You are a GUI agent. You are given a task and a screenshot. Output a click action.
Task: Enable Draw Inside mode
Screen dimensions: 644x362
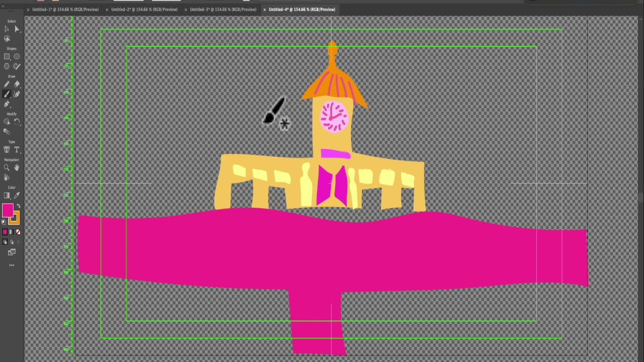(18, 242)
